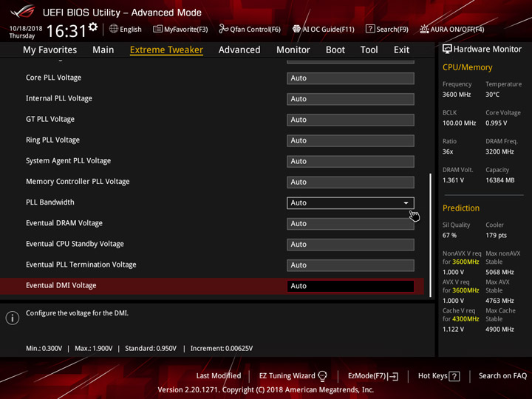532x399 pixels.
Task: Click the 10/18/2018 date text
Action: click(x=26, y=29)
